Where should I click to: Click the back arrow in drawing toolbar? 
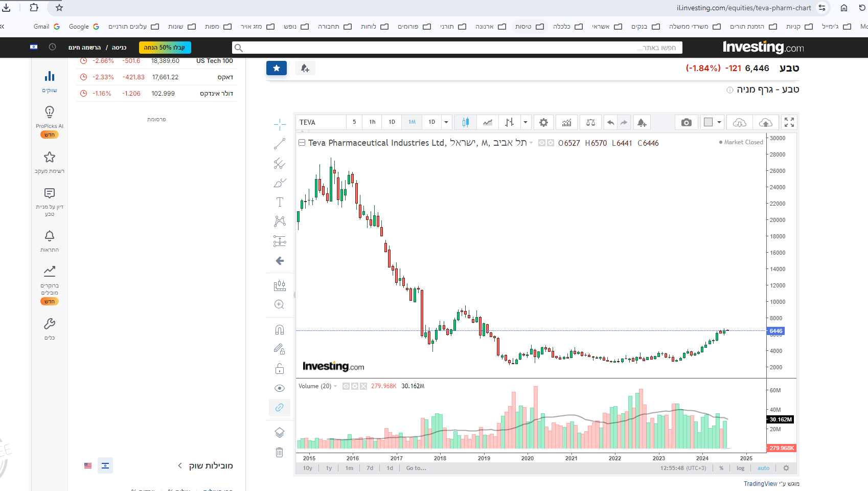[x=280, y=261]
